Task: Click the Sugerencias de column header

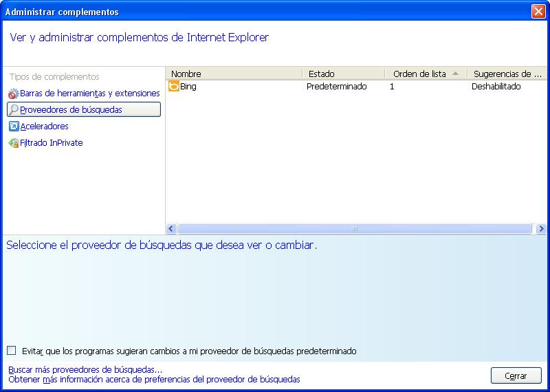Action: point(508,74)
